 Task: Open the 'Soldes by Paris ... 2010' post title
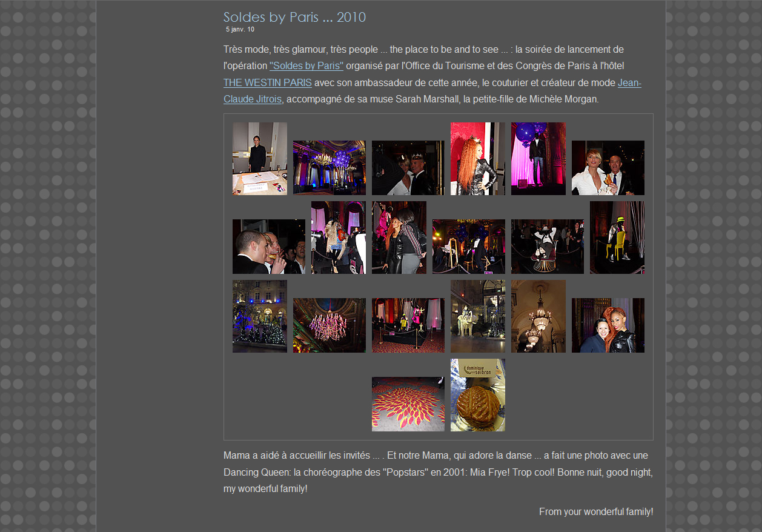click(294, 17)
